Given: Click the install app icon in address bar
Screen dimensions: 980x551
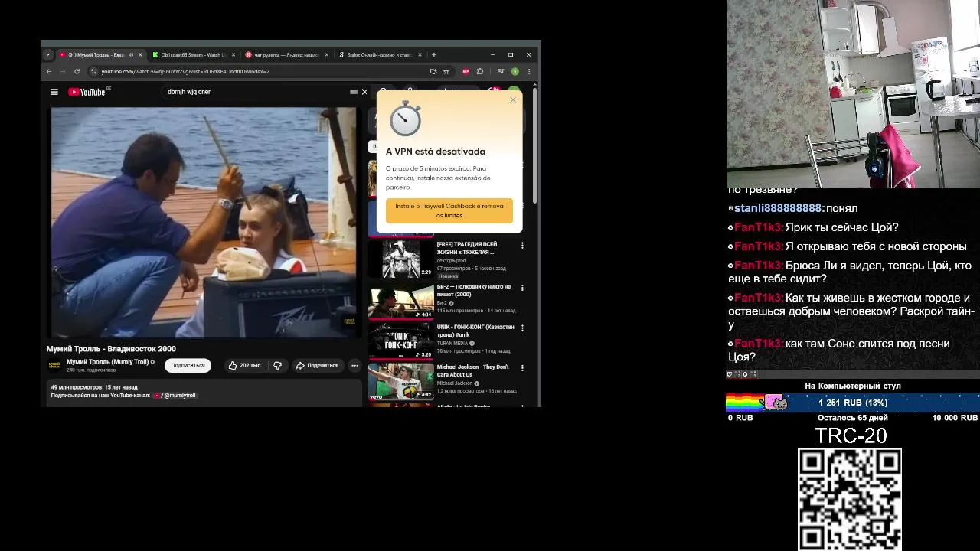Looking at the screenshot, I should [433, 71].
